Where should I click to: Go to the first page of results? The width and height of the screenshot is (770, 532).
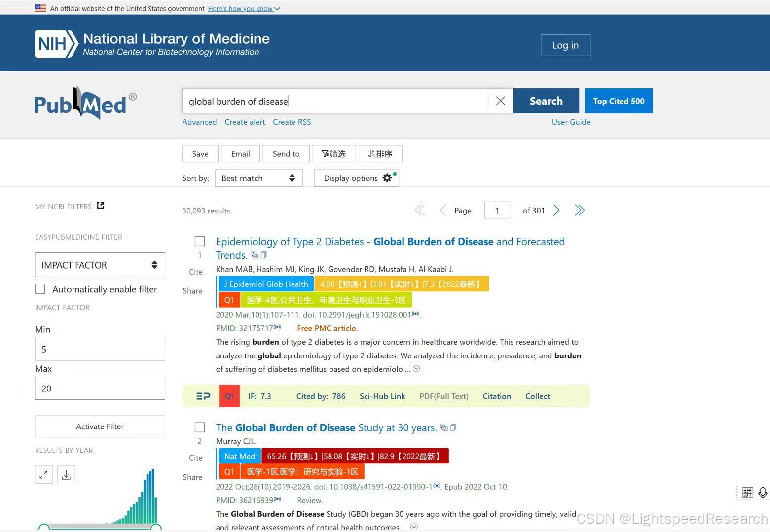(x=420, y=211)
